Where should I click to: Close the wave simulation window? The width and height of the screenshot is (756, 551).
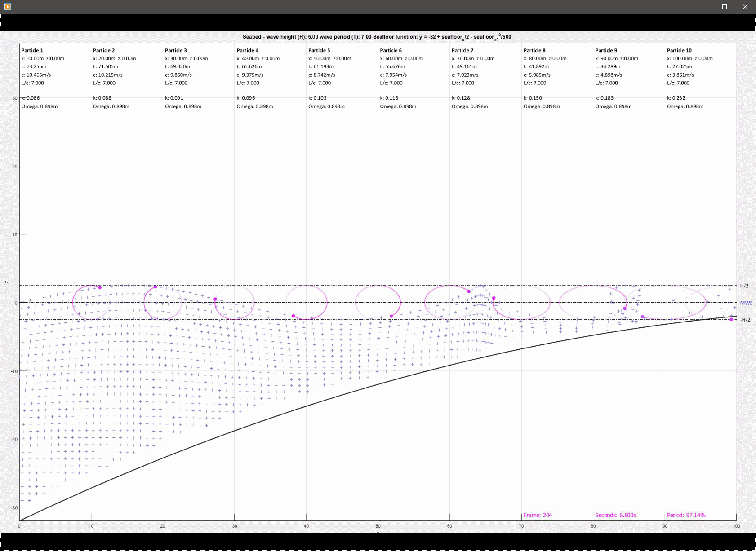click(x=745, y=7)
